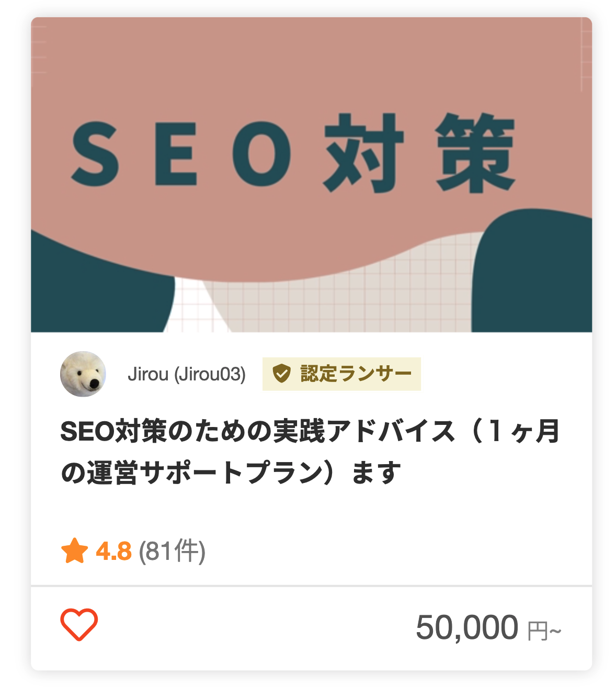Click the (81件) review count
Screen dimensions: 616x697
coord(172,551)
